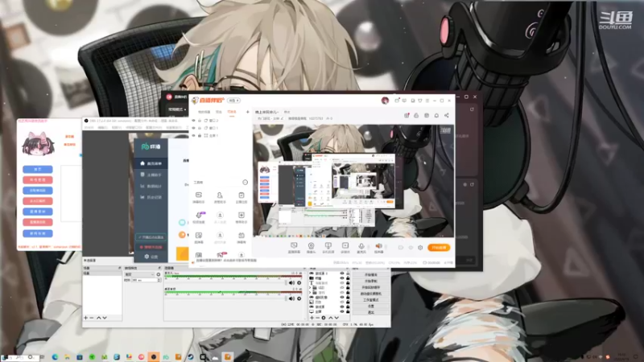Click the clipboard tool icon in the toolbox's top row
Screen dimensions: 644x362
click(242, 195)
